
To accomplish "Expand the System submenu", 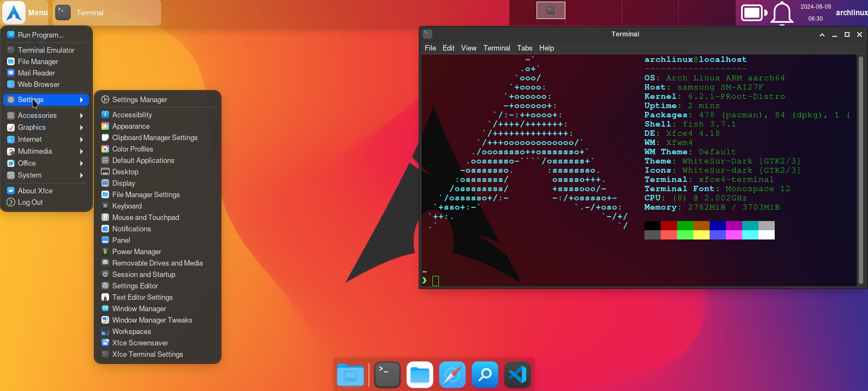I will pos(46,175).
